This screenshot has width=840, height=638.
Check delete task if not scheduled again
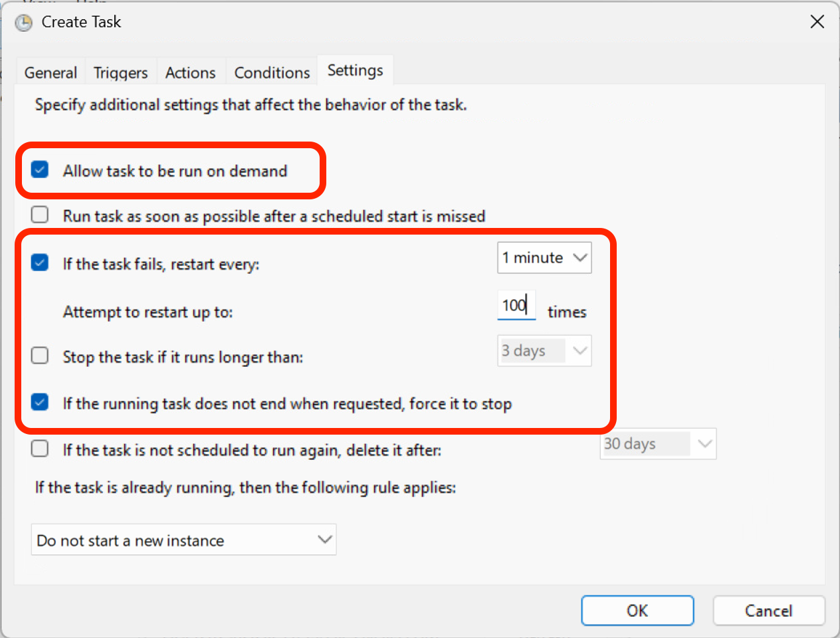coord(40,449)
